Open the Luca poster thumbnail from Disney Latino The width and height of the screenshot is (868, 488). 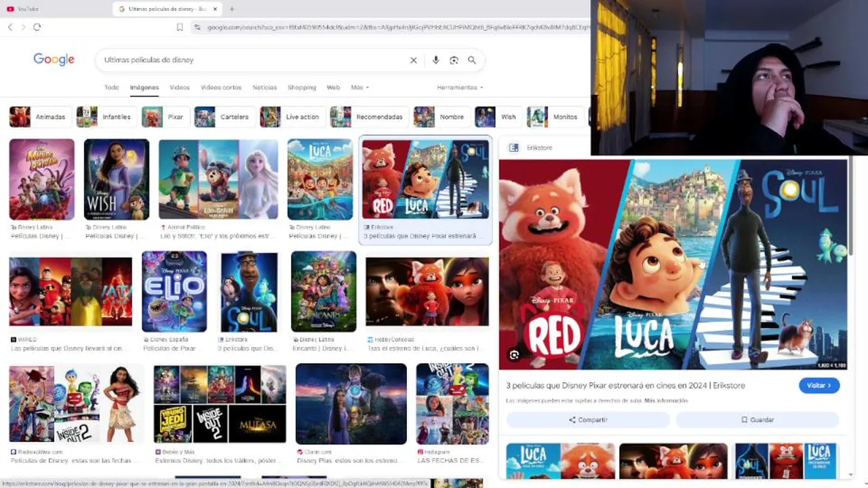pos(320,180)
